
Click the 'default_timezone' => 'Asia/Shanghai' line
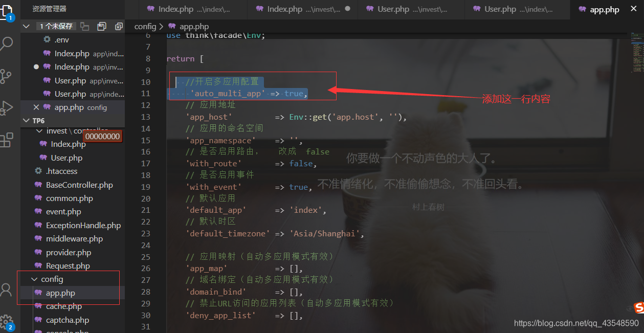coord(275,233)
